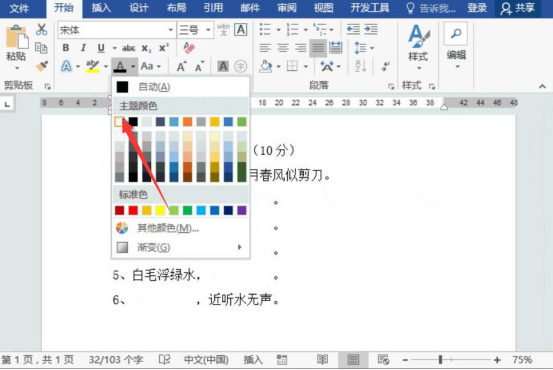553x370 pixels.
Task: Expand the Underline style dropdown arrow
Action: 114,48
